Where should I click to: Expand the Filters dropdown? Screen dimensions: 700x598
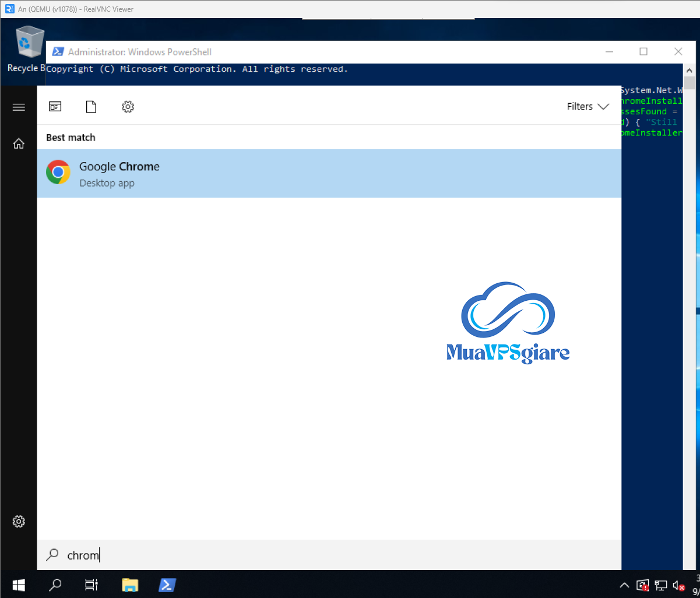[x=588, y=107]
